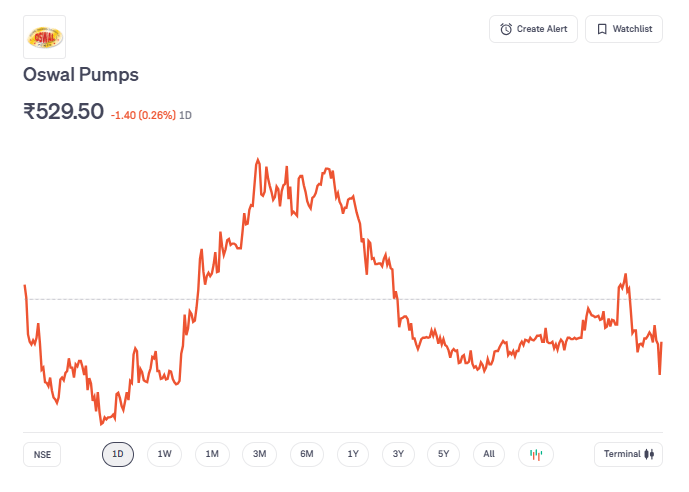Switch chart to 3M range

(x=259, y=454)
